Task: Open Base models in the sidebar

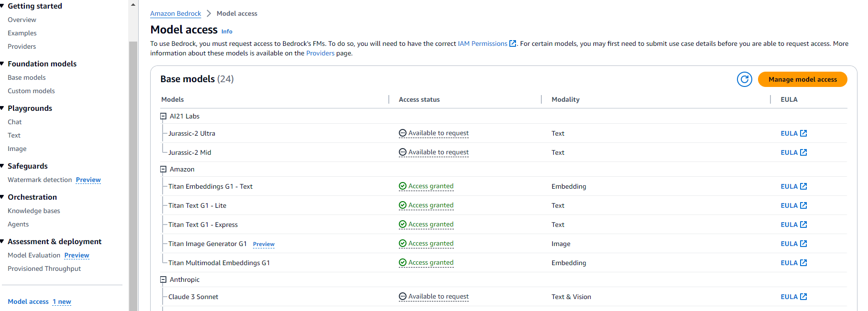Action: pyautogui.click(x=27, y=77)
